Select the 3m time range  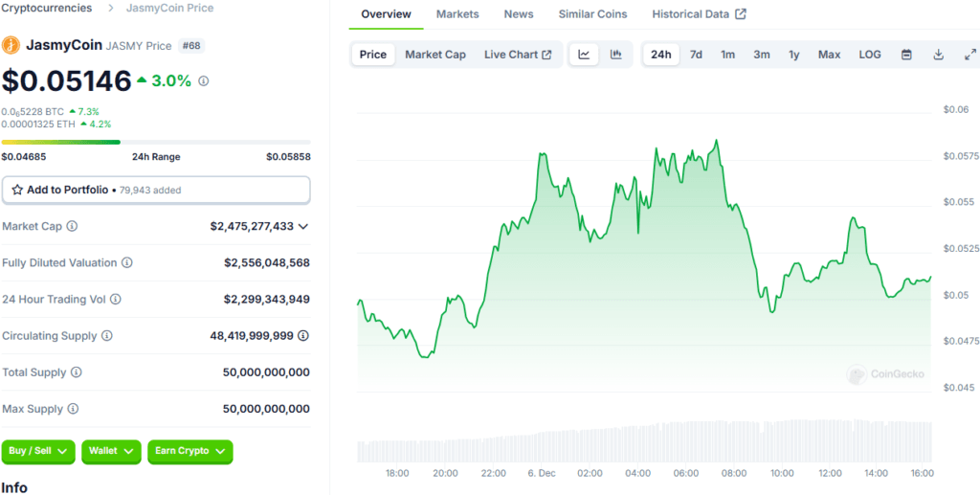(x=761, y=55)
